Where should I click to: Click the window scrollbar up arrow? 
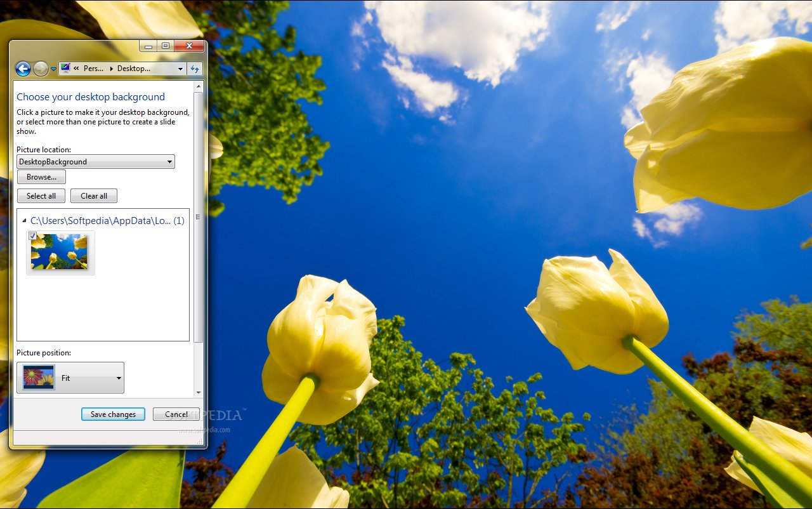click(199, 86)
